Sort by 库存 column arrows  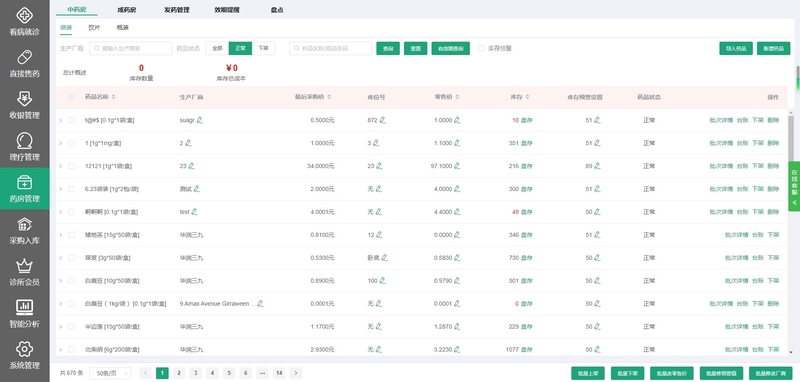click(527, 97)
